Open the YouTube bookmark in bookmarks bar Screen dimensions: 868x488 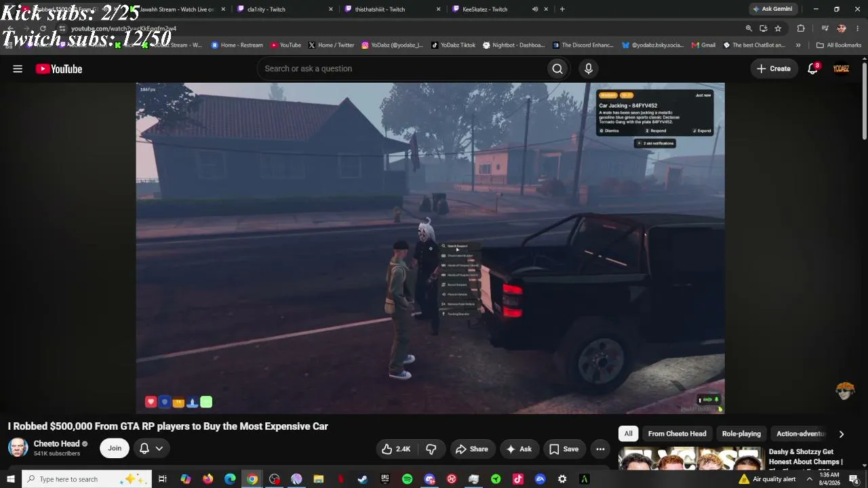pyautogui.click(x=285, y=45)
